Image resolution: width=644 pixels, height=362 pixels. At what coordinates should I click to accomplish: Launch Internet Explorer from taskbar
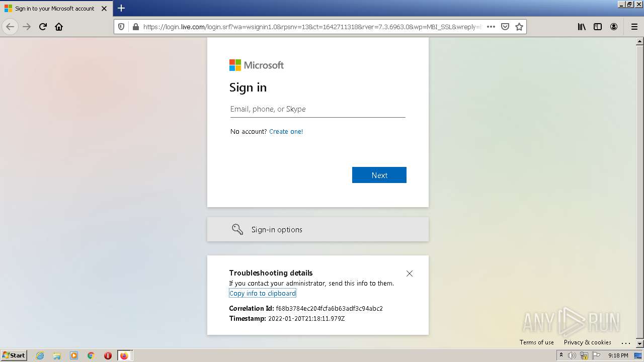click(40, 355)
